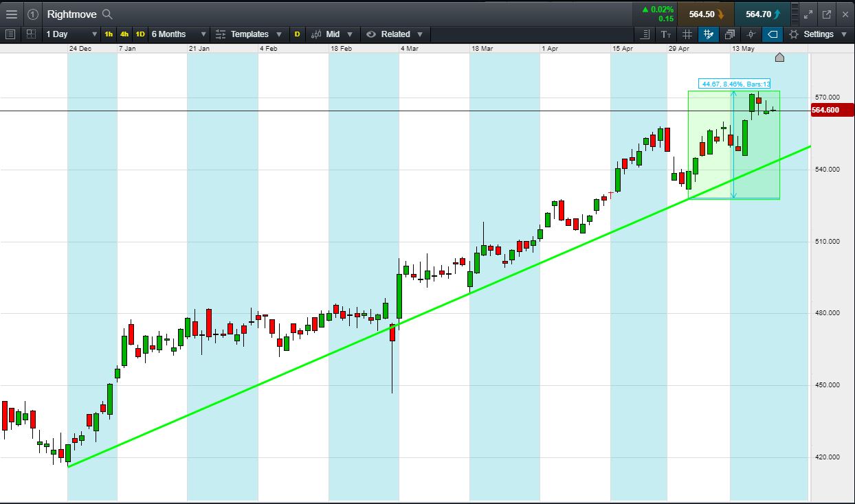Click the sell price 564.50 button

click(x=705, y=14)
